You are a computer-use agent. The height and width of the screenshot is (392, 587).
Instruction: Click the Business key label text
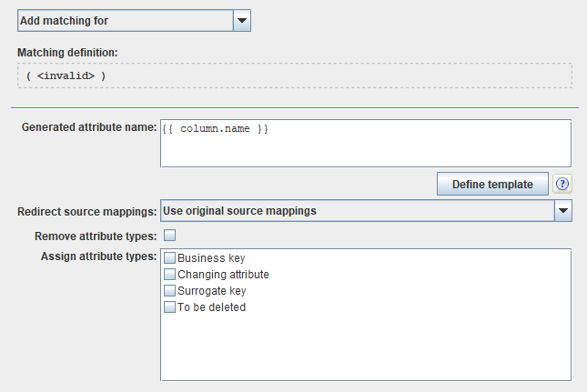(x=211, y=258)
